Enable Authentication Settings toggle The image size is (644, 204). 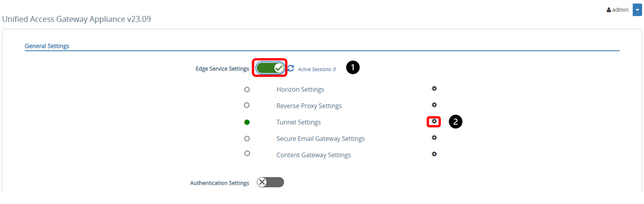click(x=270, y=182)
